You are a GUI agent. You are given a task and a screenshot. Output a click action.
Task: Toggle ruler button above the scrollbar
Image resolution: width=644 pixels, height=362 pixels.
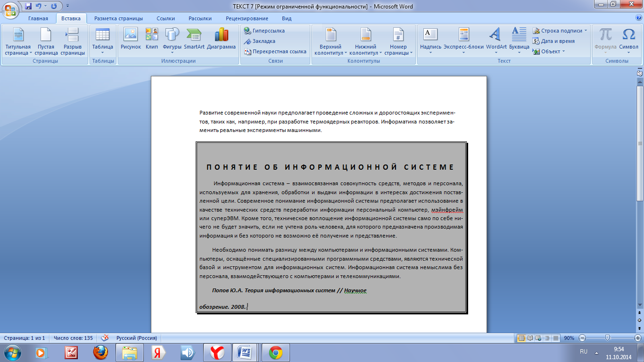pos(640,73)
